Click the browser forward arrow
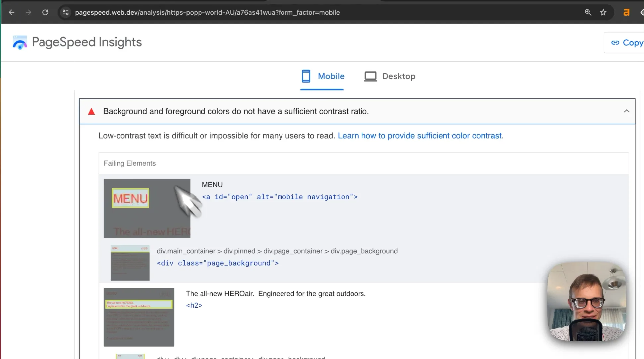The image size is (644, 359). click(x=29, y=12)
